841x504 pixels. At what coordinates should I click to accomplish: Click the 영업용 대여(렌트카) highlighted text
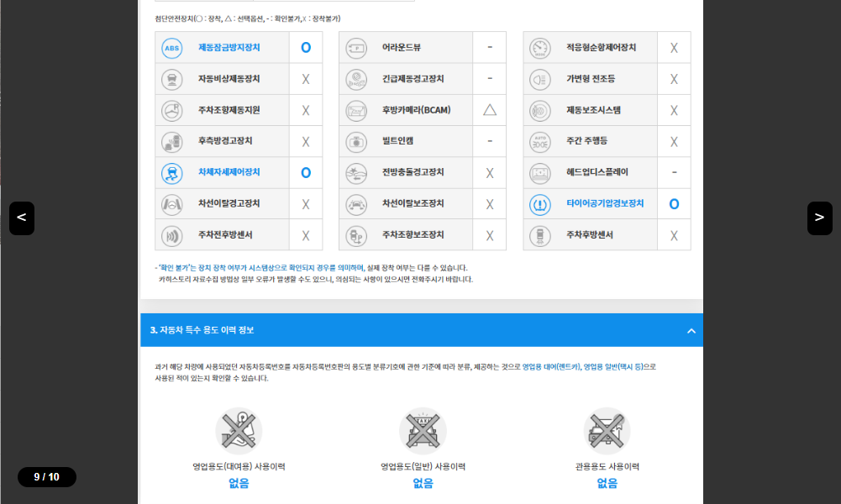point(551,367)
